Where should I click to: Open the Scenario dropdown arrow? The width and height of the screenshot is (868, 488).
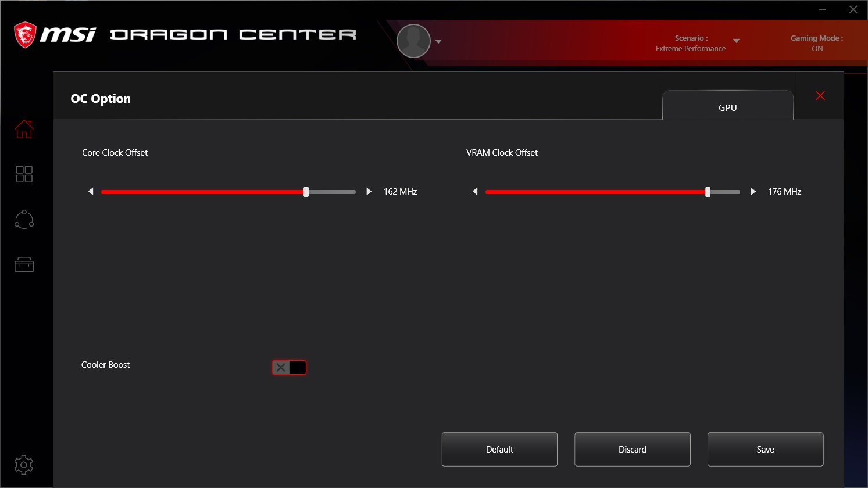(736, 41)
